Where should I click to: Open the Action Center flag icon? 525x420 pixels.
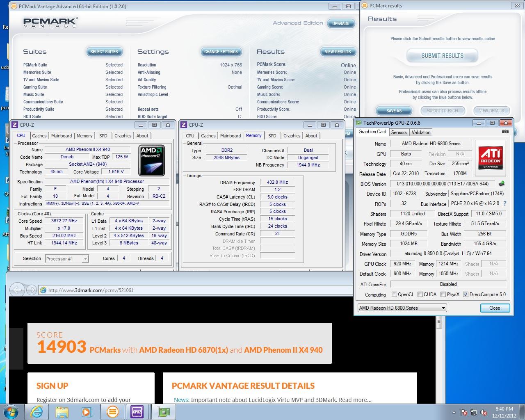(x=464, y=412)
